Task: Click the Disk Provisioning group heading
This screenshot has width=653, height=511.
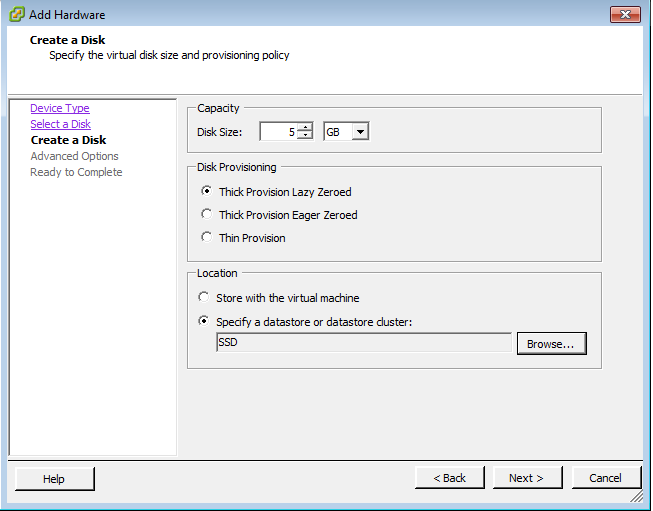Action: click(237, 167)
